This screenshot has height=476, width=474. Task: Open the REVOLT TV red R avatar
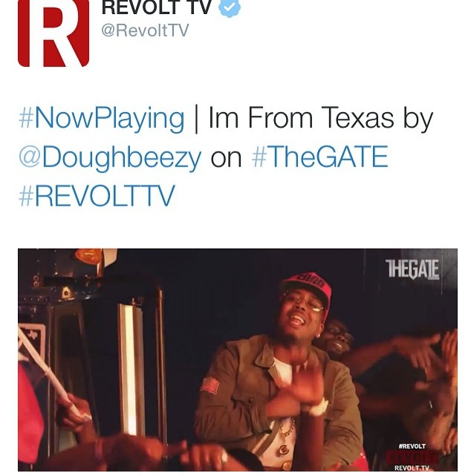53,33
